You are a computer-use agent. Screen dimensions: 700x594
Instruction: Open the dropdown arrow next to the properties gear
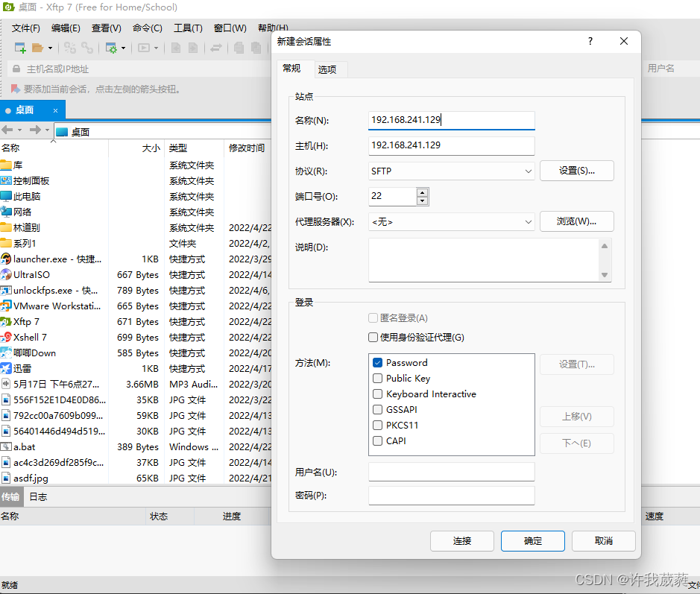click(123, 48)
